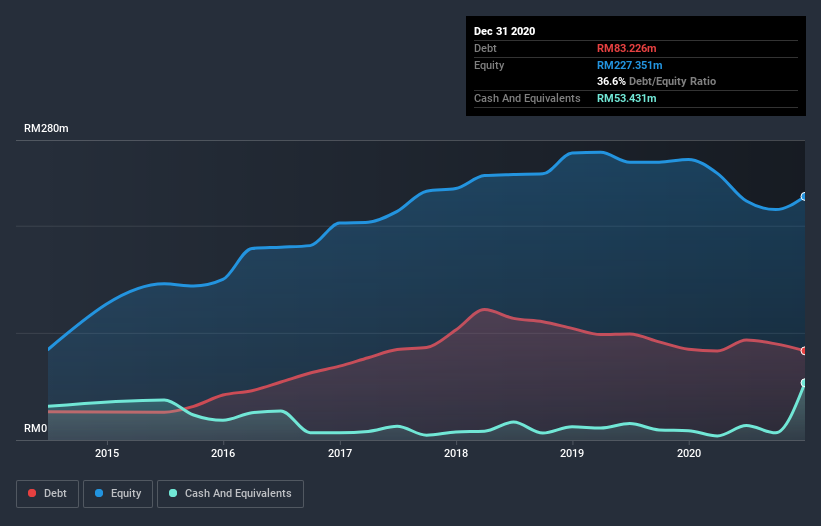
Task: Select the 2015 x-axis label
Action: click(107, 453)
